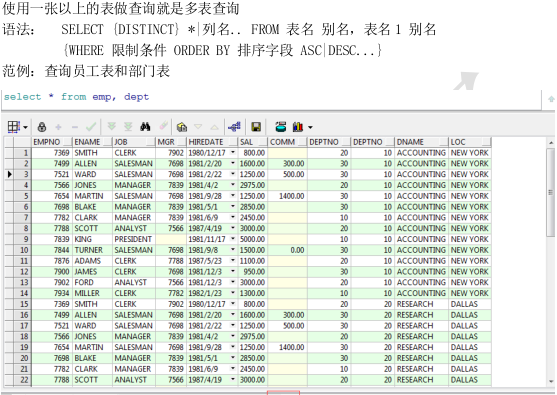The width and height of the screenshot is (557, 395).
Task: Click the COMM column header
Action: click(287, 142)
